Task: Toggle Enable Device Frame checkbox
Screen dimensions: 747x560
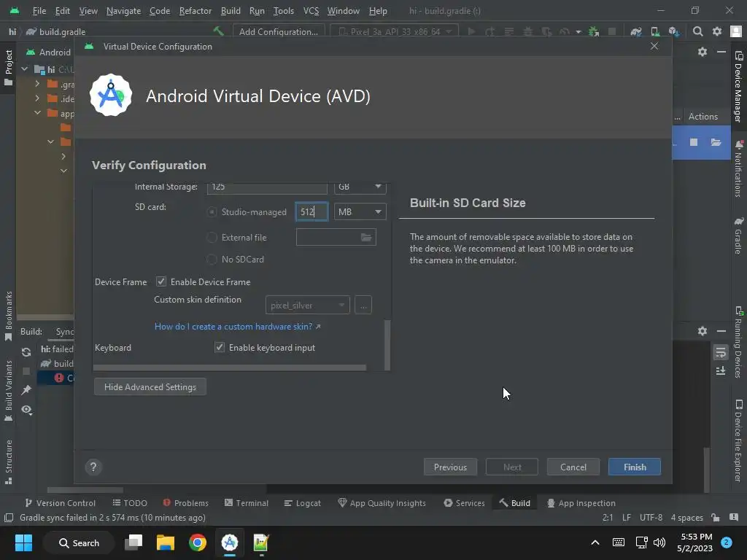Action: coord(161,281)
